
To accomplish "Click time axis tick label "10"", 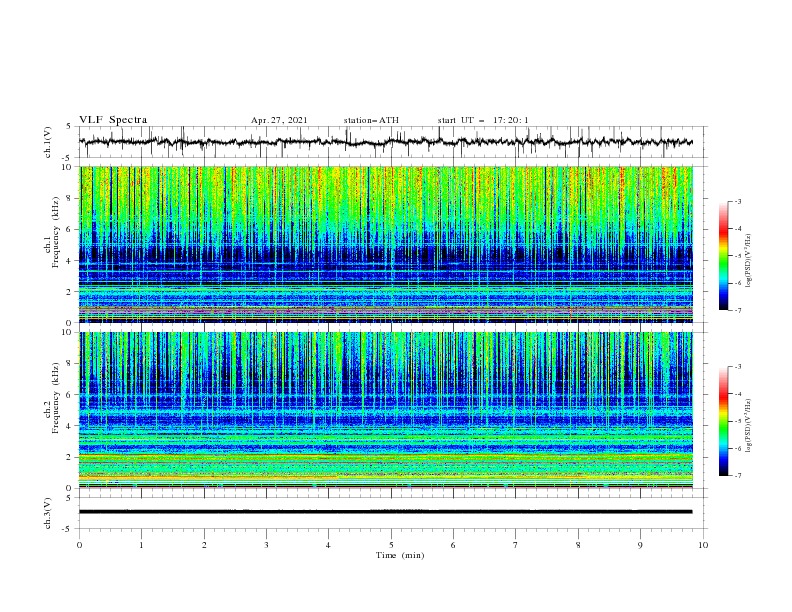I will pyautogui.click(x=703, y=545).
